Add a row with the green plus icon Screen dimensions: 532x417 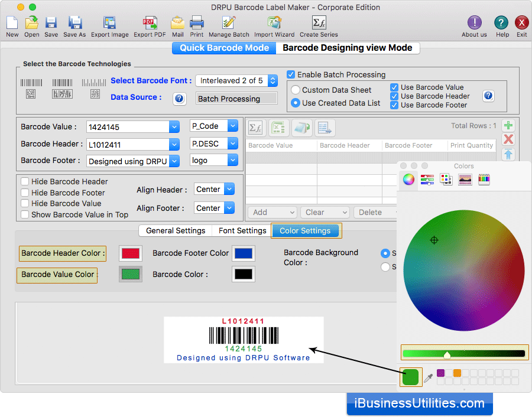pyautogui.click(x=508, y=126)
